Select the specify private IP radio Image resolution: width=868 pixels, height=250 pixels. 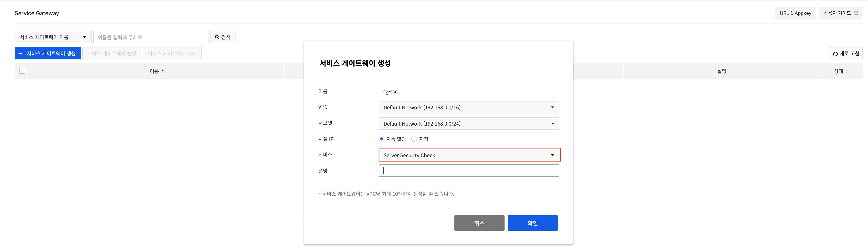click(414, 139)
